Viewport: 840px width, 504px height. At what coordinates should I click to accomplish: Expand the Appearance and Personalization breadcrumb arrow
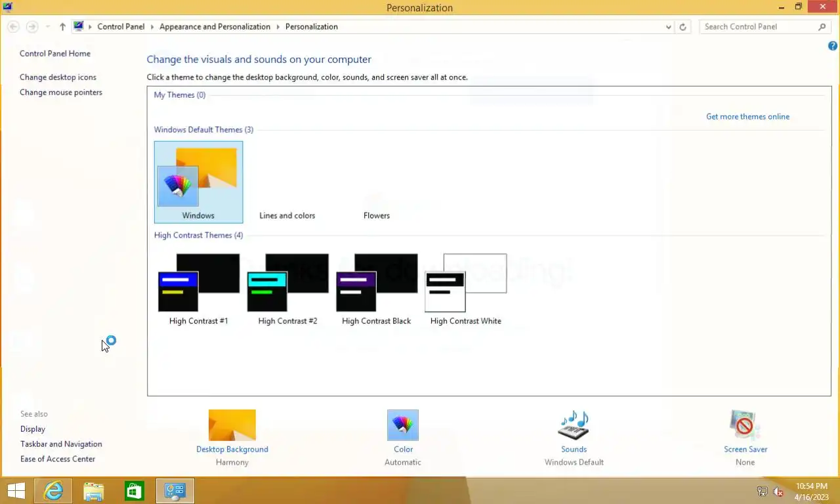[x=278, y=27]
